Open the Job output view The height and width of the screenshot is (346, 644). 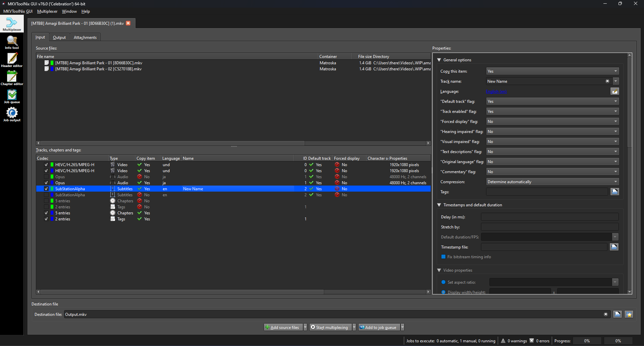[12, 115]
